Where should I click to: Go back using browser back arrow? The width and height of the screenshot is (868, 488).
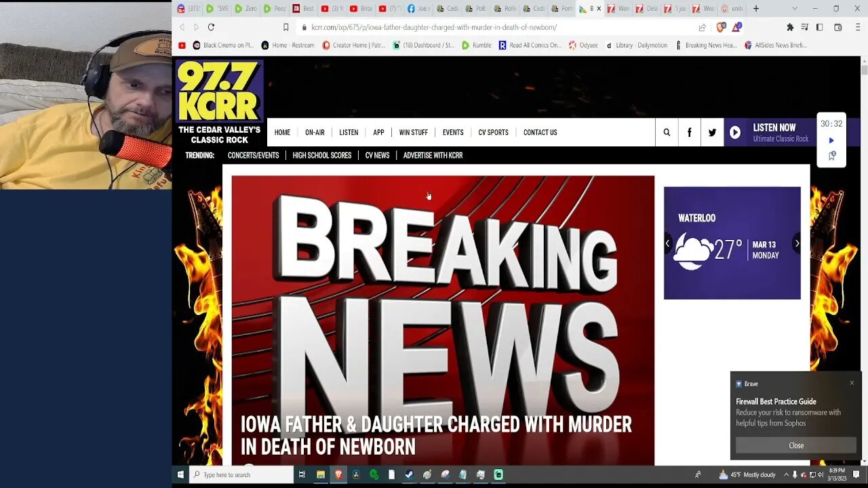click(x=182, y=27)
